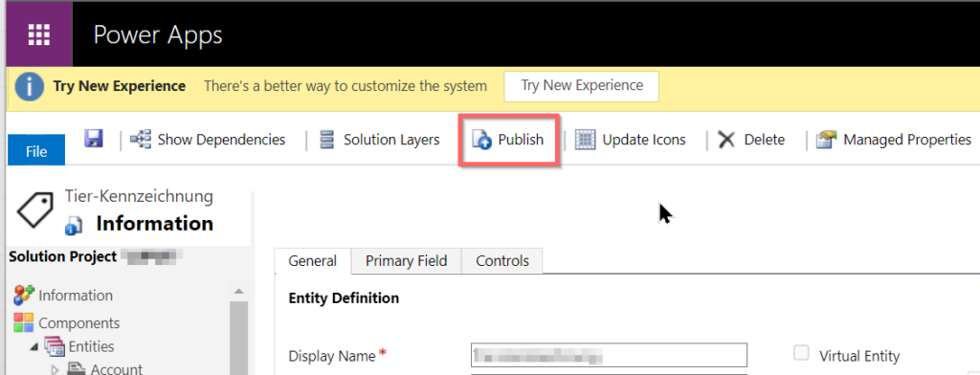Click the Components tree node icon
The image size is (980, 375).
[24, 323]
